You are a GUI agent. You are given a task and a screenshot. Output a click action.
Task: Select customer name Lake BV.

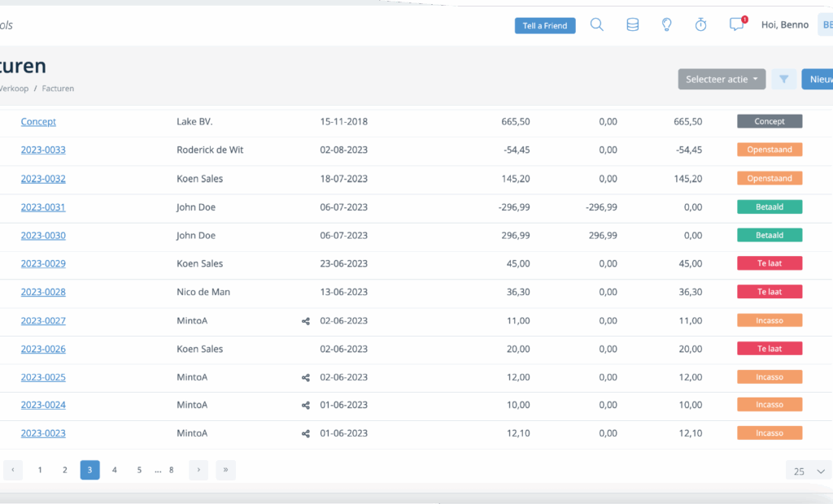(x=194, y=122)
